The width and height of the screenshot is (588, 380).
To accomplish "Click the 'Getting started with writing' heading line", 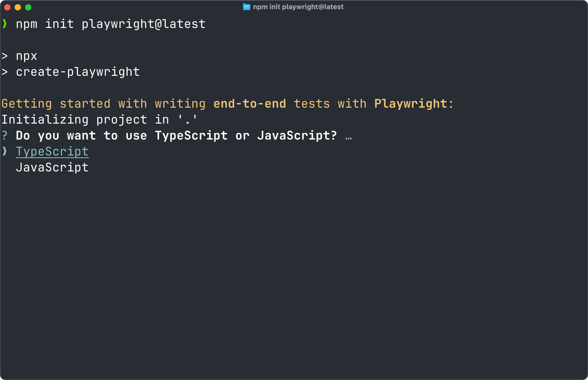I will click(227, 104).
